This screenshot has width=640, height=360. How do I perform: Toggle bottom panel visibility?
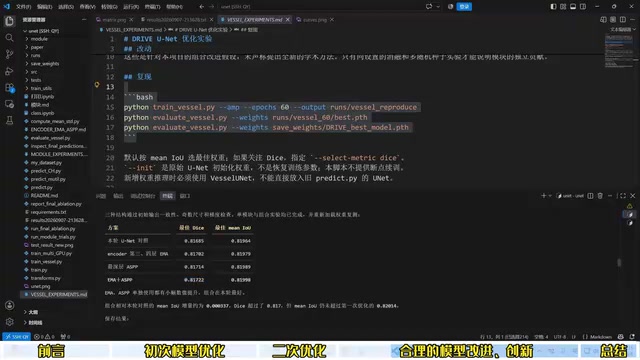point(573,7)
